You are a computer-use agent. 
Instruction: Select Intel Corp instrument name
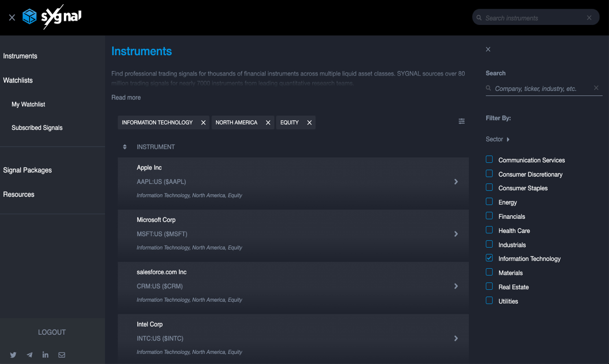tap(150, 324)
